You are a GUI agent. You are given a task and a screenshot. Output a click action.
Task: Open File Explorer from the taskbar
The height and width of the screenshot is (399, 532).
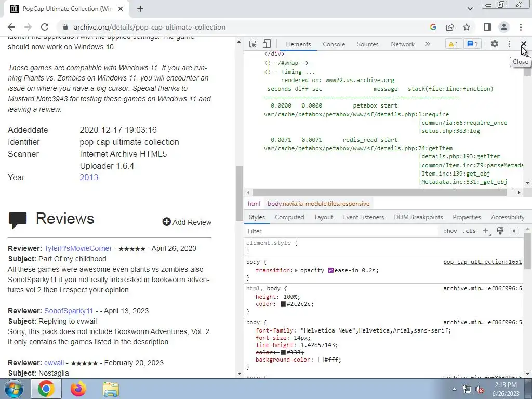[111, 389]
